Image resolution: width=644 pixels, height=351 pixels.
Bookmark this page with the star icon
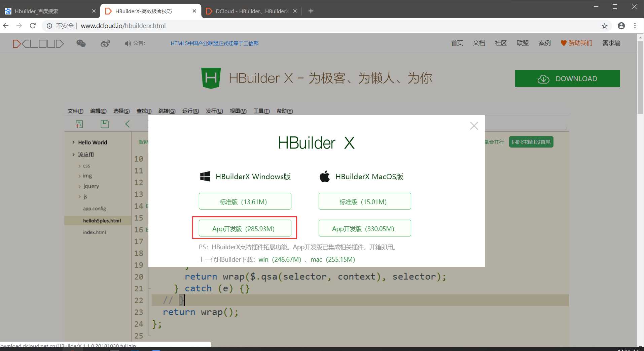[605, 26]
